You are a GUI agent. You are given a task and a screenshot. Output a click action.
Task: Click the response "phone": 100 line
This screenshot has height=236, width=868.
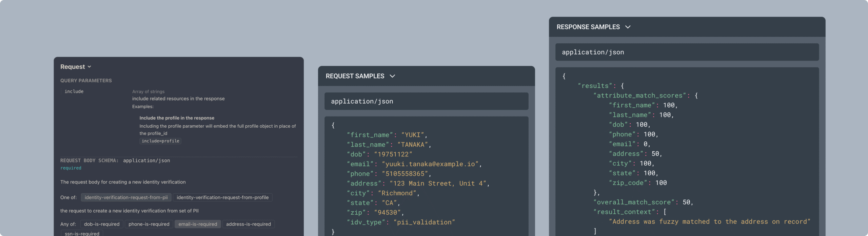pos(633,134)
